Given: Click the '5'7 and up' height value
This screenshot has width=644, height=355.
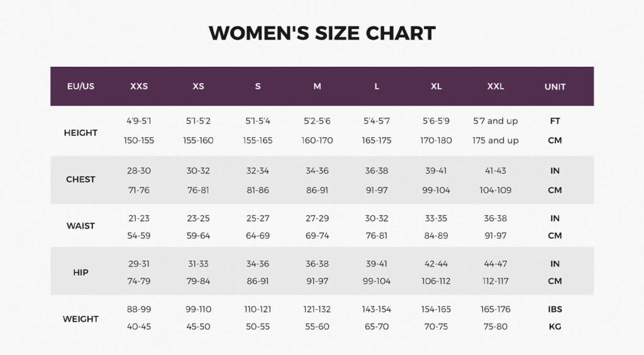Looking at the screenshot, I should coord(496,121).
